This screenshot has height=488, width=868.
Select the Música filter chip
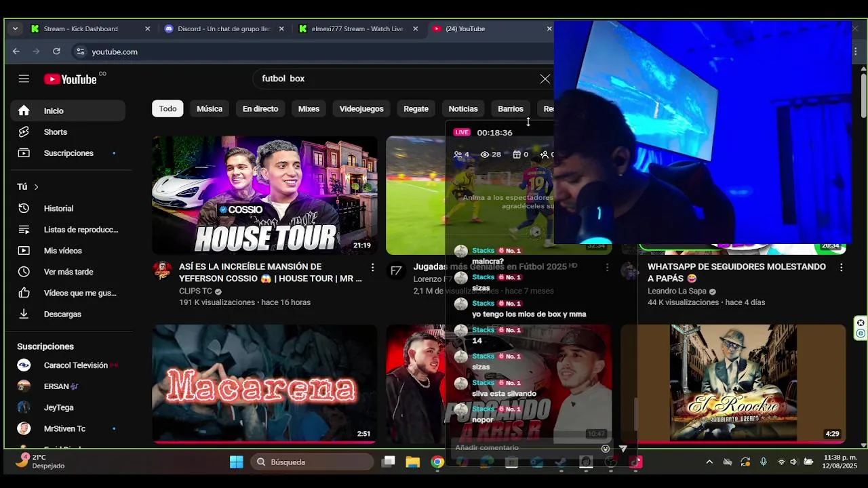pos(210,108)
